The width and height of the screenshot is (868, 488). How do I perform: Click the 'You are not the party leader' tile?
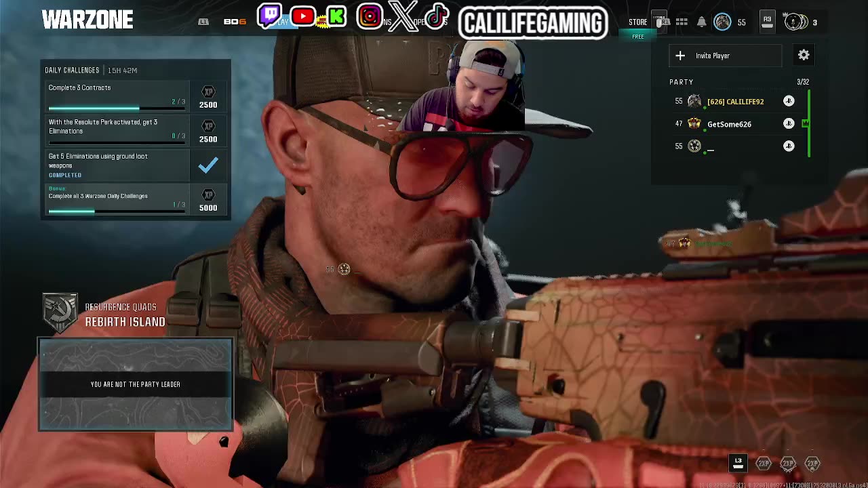pos(136,384)
